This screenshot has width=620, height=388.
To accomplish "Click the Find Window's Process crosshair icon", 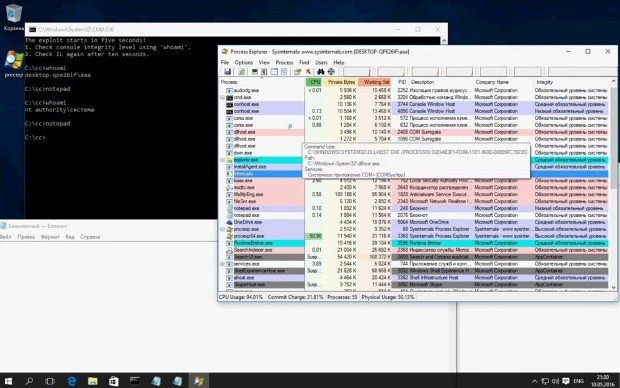I will [x=331, y=72].
